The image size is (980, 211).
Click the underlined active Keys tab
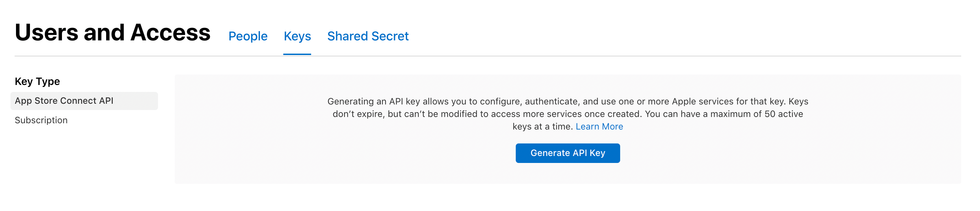(x=297, y=36)
